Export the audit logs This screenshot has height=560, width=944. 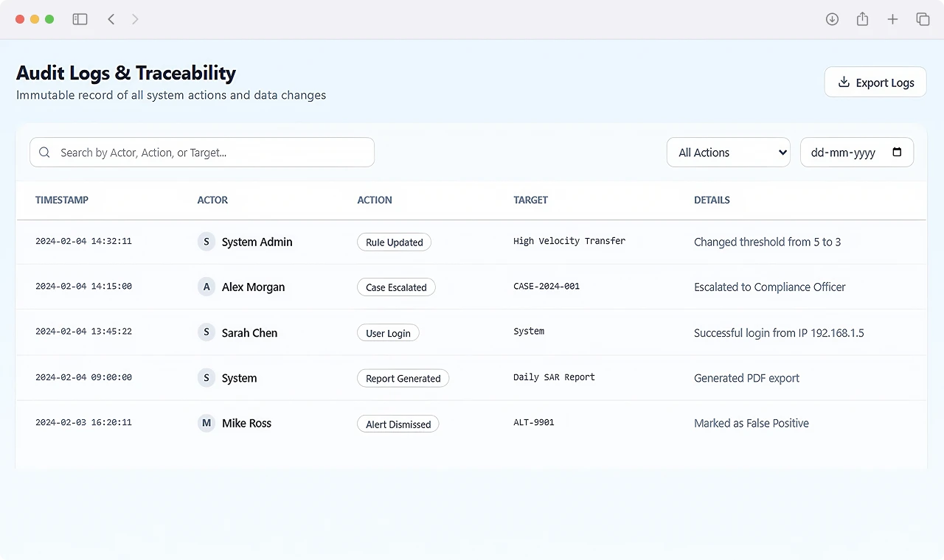pos(875,82)
